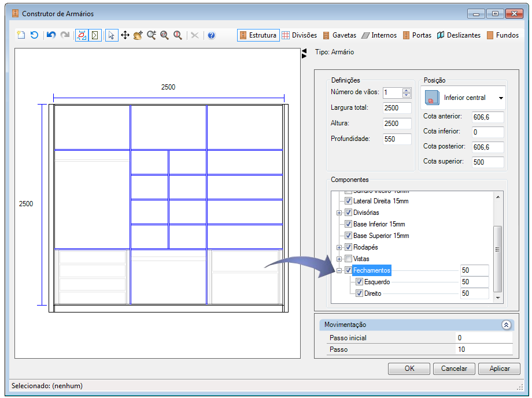Click the zoom in magnifier with plus

tap(152, 35)
